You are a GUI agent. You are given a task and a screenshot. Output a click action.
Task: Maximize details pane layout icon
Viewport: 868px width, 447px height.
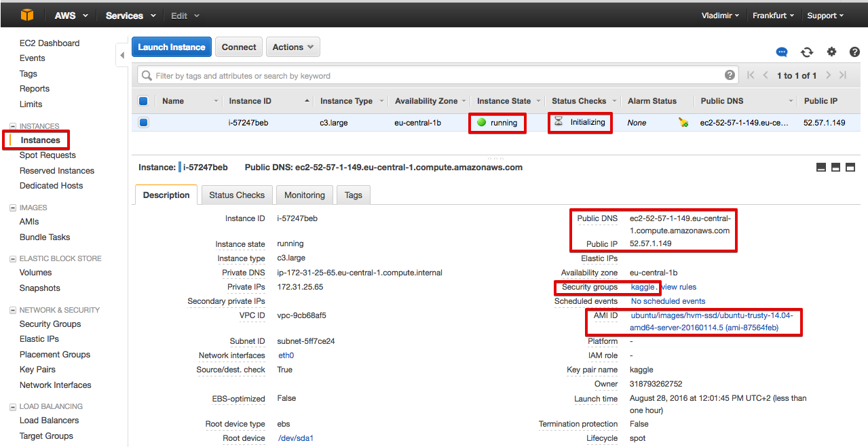tap(850, 168)
